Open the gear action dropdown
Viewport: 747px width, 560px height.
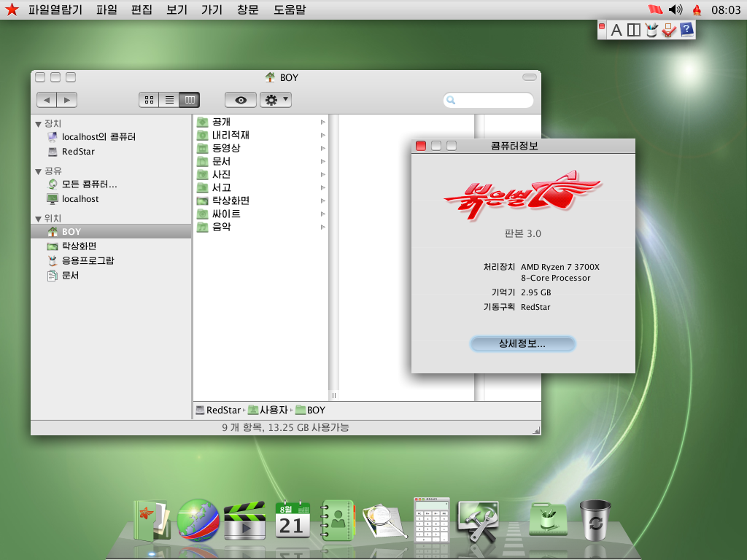(276, 100)
